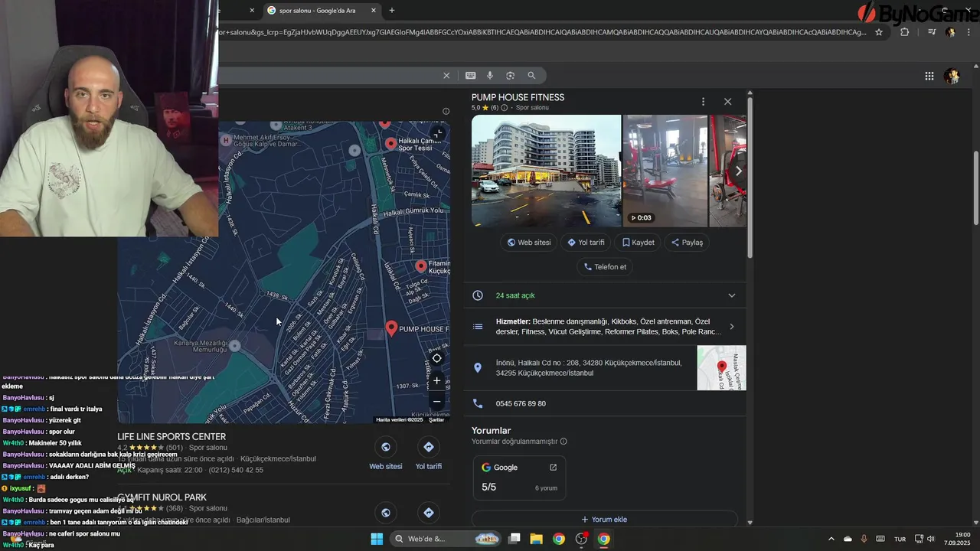Open the new tab plus button

click(392, 10)
